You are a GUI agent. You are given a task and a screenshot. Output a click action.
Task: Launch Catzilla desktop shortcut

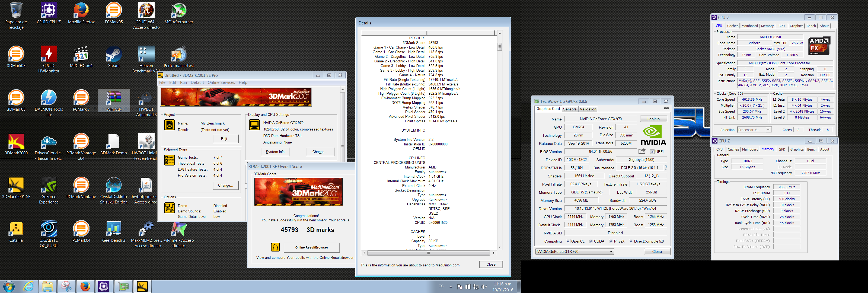tap(16, 232)
